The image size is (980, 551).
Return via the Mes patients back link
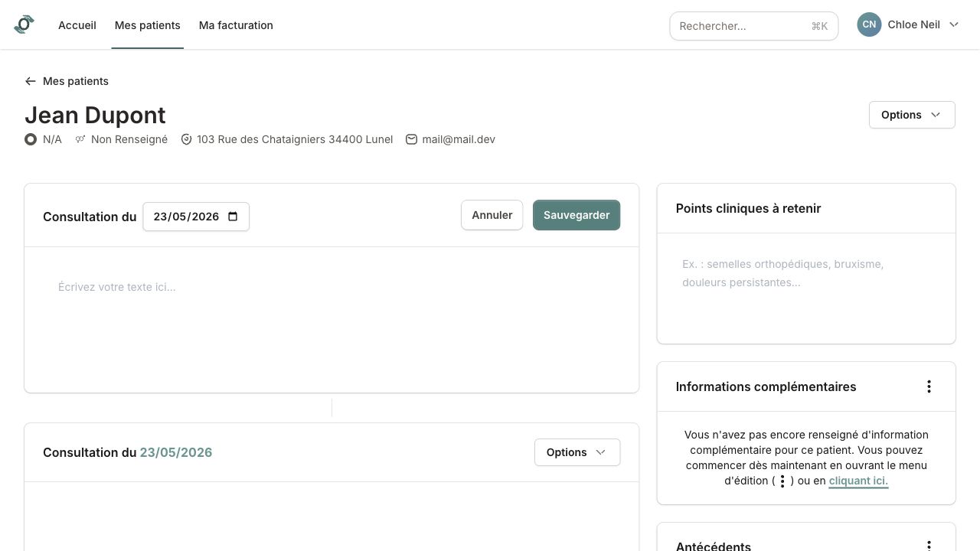(76, 81)
